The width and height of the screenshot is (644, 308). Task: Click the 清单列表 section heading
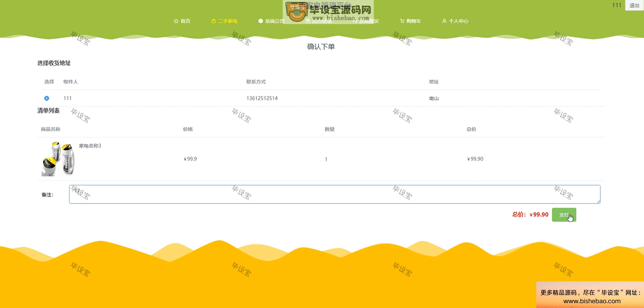coord(49,111)
